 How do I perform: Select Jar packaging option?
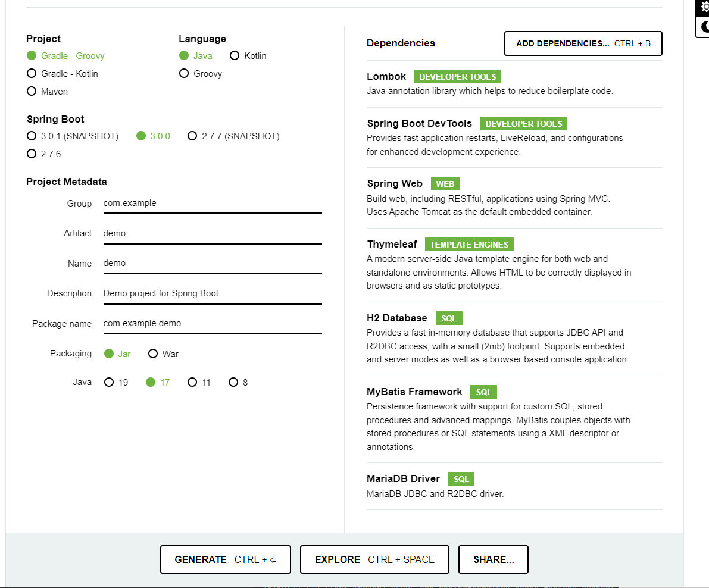[117, 354]
